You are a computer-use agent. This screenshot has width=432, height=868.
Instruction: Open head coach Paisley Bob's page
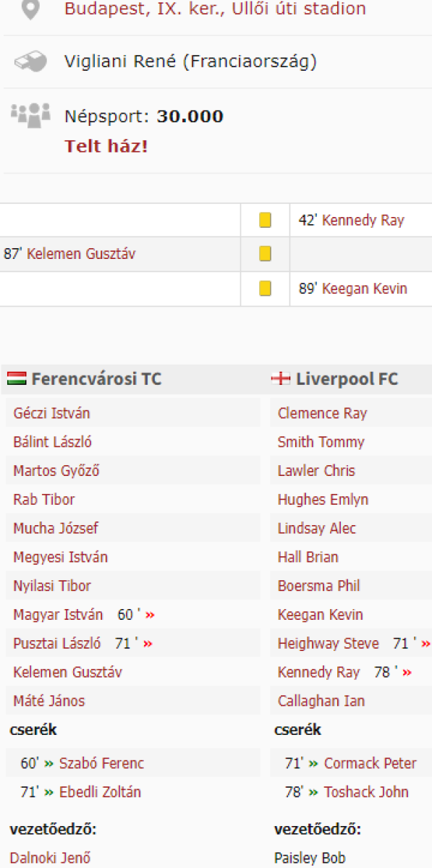click(x=310, y=859)
